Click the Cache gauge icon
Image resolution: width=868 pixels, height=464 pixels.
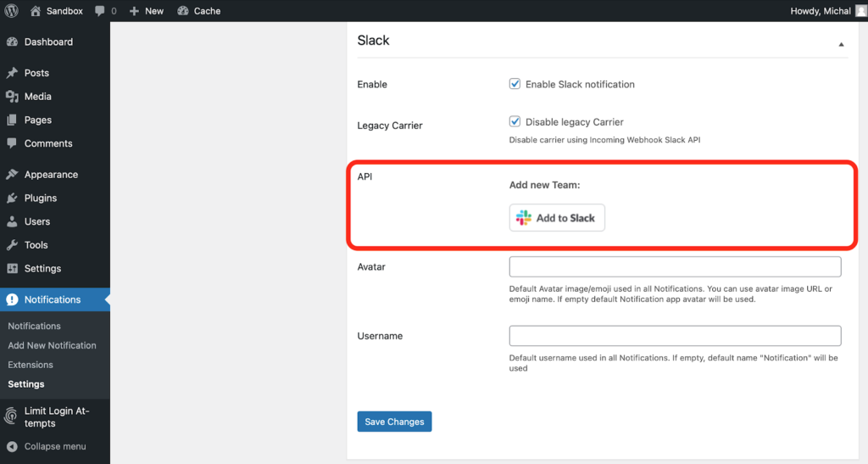[x=183, y=10]
